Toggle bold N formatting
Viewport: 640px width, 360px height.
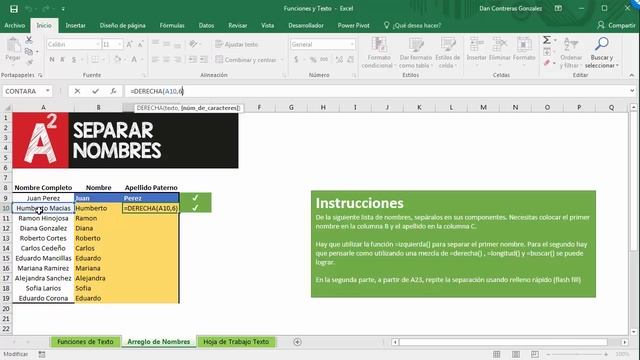coord(52,60)
